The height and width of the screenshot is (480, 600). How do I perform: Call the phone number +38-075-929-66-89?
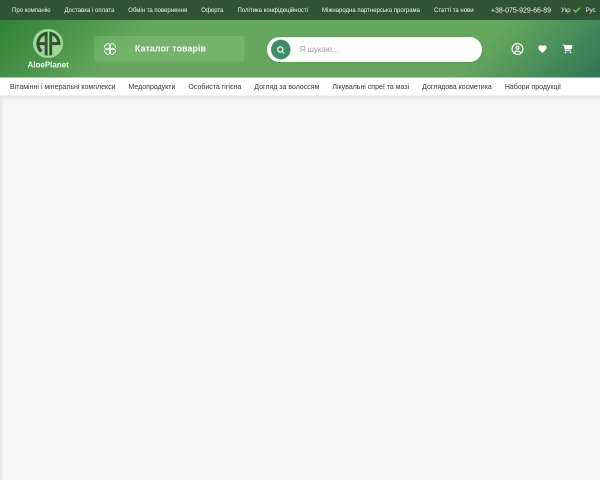point(521,10)
